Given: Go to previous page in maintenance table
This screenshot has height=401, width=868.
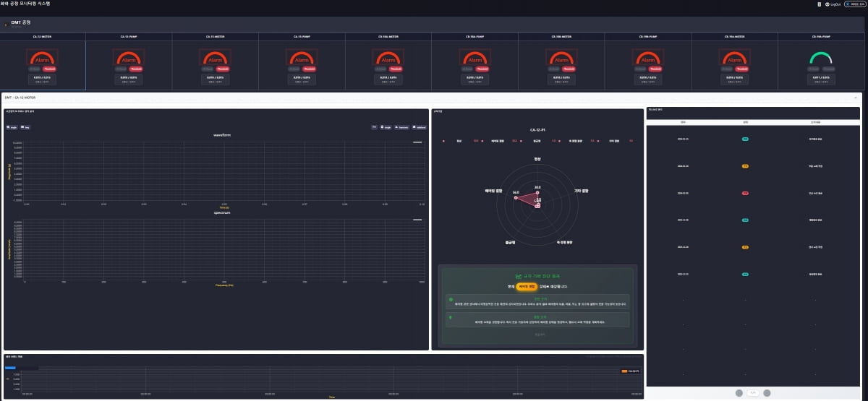Looking at the screenshot, I should point(739,393).
